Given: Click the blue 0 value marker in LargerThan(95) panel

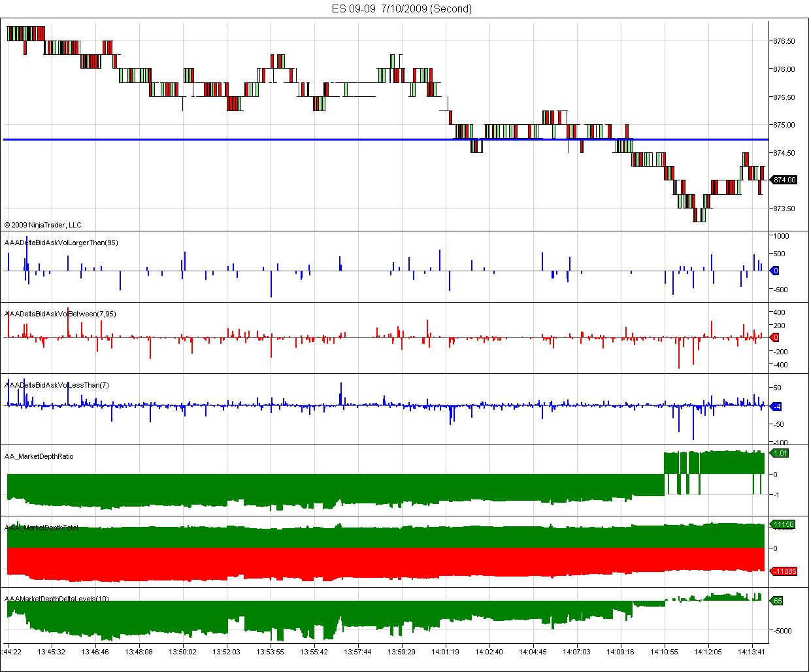Looking at the screenshot, I should coord(776,271).
